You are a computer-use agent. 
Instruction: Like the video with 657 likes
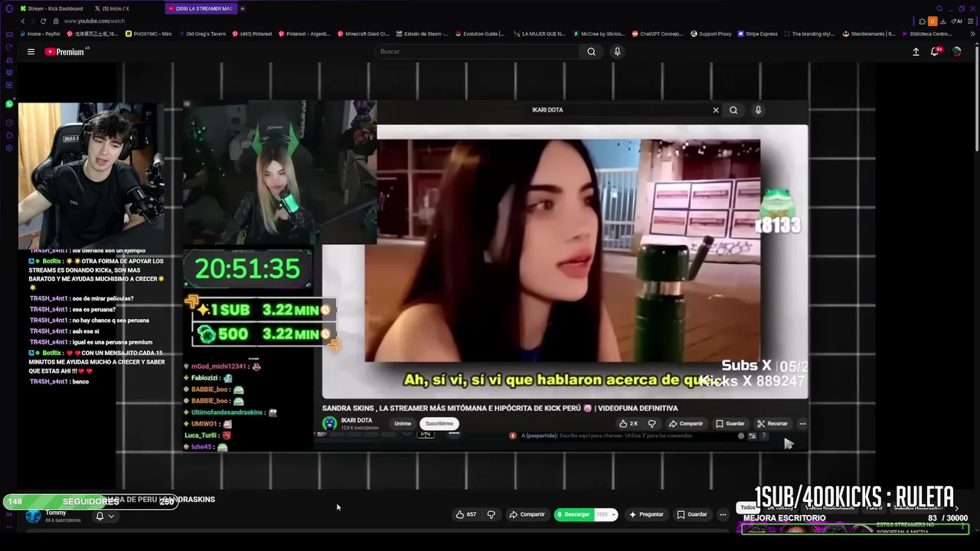click(466, 514)
